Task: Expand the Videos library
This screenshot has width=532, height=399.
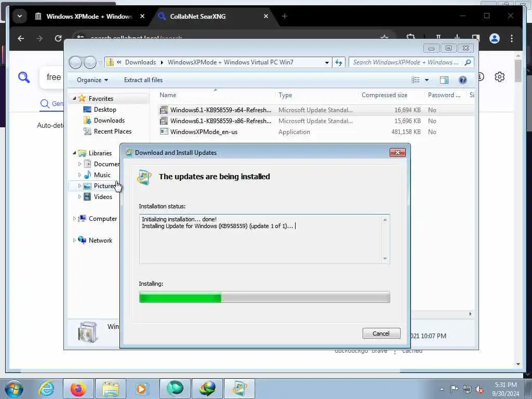Action: 79,197
